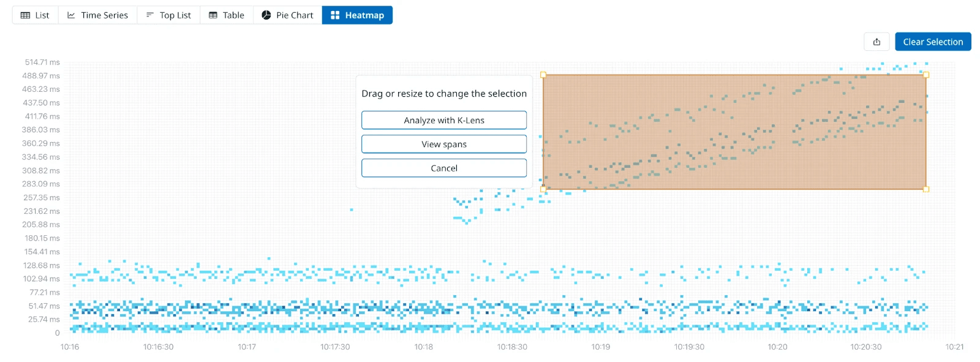Click the List view icon
Screen dimensions: 980x362
25,15
